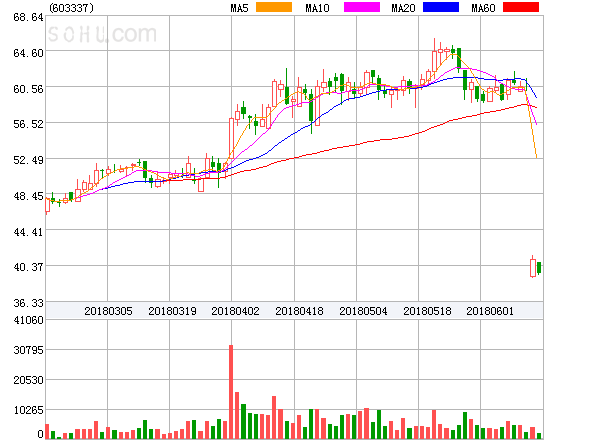Viewport: 600px width, 440px height.
Task: Click the gapped-down red candlestick near 40.37
Action: [x=533, y=268]
